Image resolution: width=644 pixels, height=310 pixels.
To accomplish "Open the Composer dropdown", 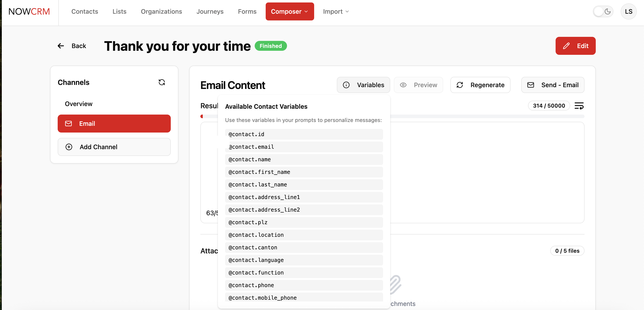I will pyautogui.click(x=289, y=11).
